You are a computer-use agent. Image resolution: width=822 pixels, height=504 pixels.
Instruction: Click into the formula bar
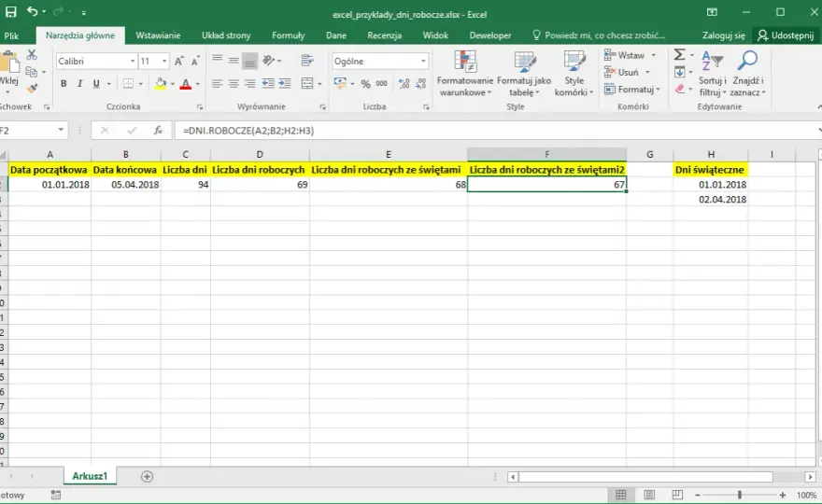[x=498, y=131]
